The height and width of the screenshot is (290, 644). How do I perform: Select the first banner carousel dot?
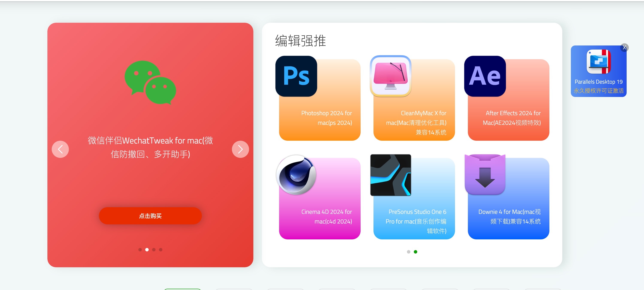(140, 249)
